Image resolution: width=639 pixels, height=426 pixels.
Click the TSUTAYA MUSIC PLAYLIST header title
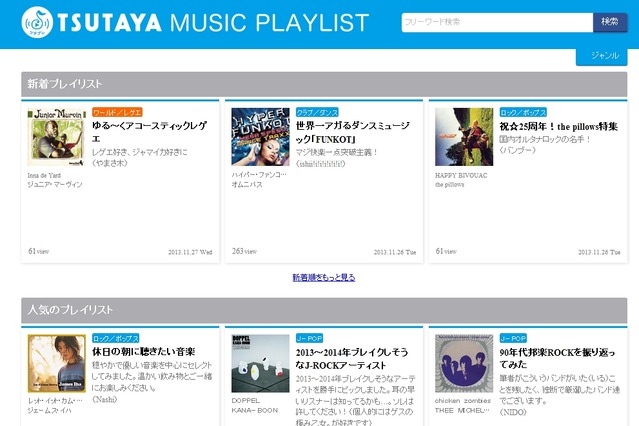click(213, 22)
